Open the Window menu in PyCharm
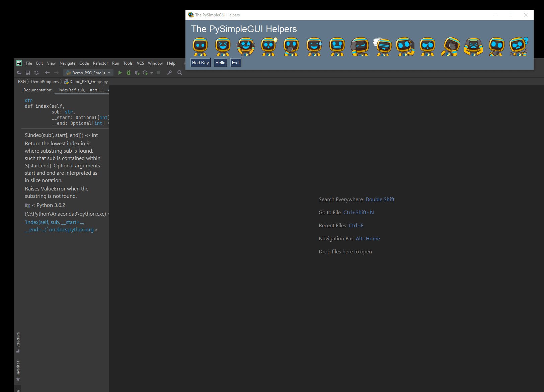Image resolution: width=544 pixels, height=392 pixels. tap(155, 63)
